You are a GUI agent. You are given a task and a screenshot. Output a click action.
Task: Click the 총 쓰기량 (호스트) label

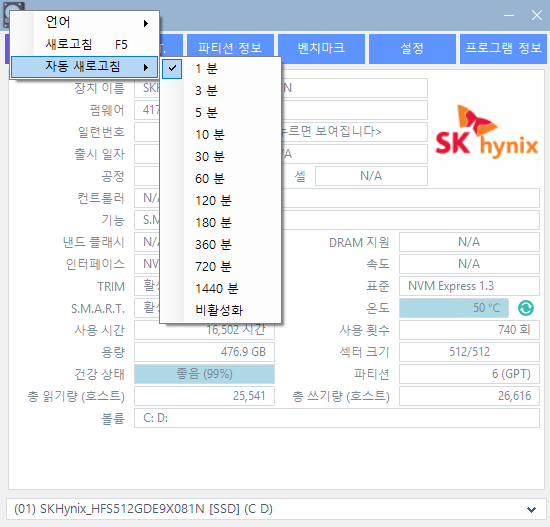pyautogui.click(x=341, y=396)
